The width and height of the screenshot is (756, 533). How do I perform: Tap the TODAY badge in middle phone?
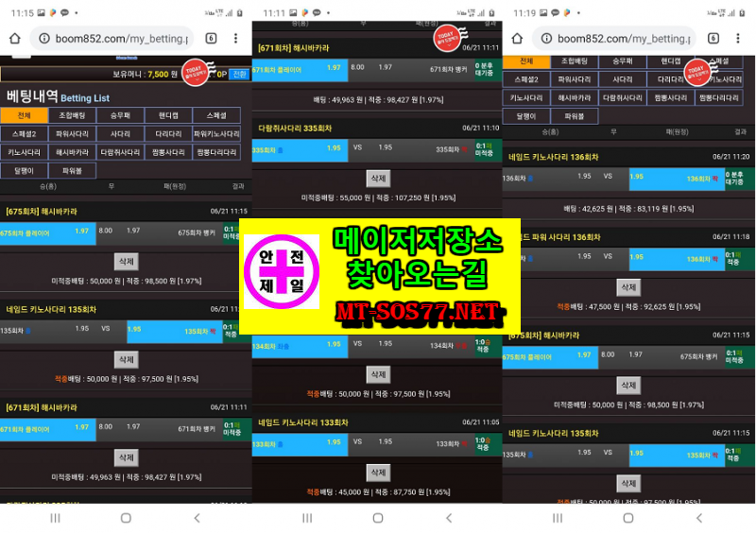[x=447, y=38]
